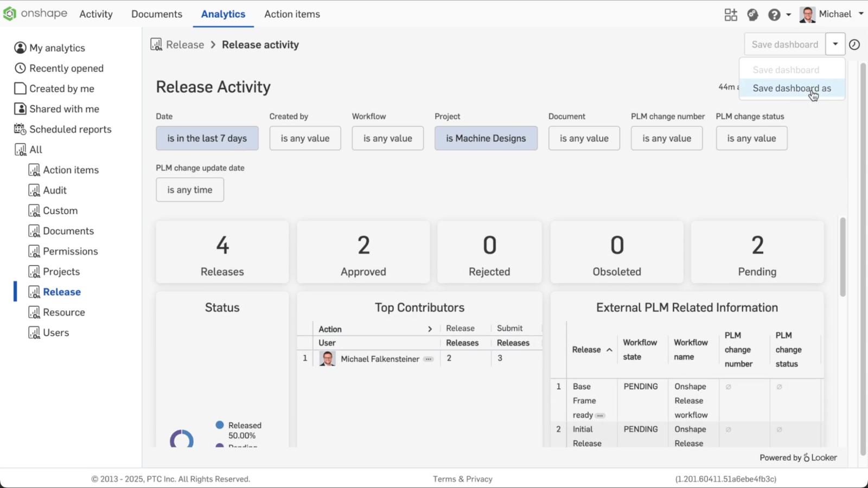Viewport: 868px width, 488px height.
Task: Edit the Project filter set to Machine Designs
Action: click(486, 138)
